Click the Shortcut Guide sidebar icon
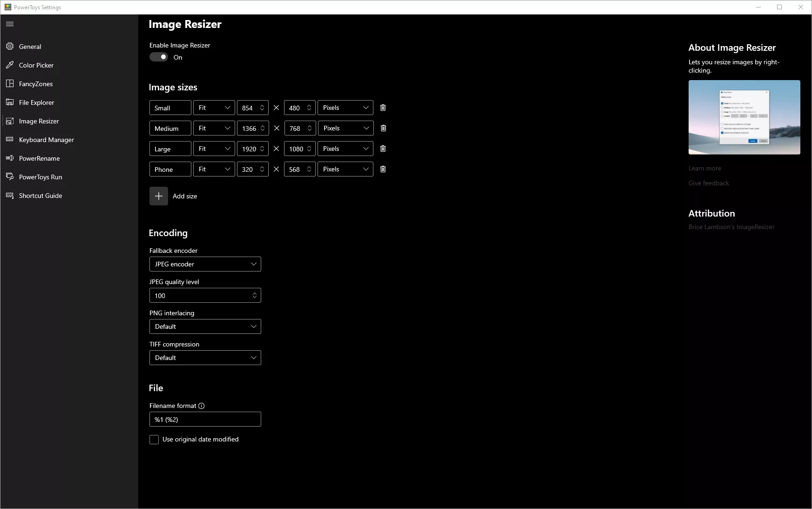The image size is (812, 509). click(10, 195)
